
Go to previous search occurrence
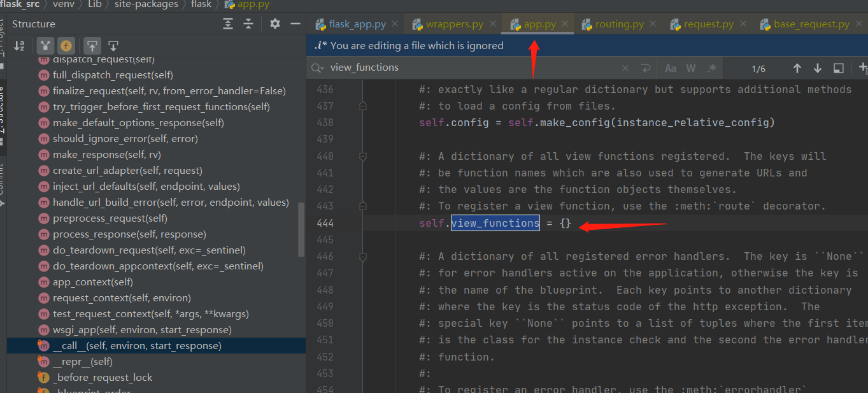coord(797,68)
